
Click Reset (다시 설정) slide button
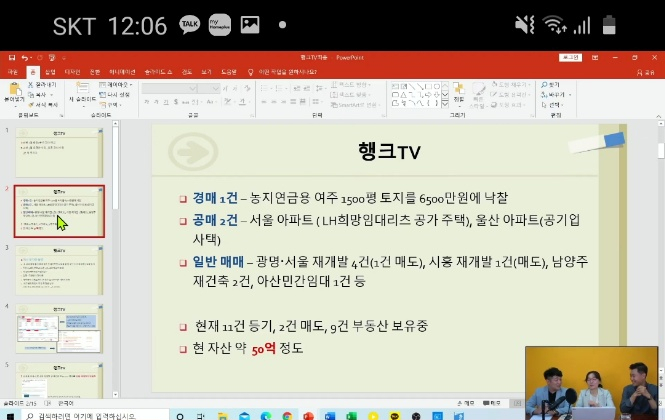click(x=115, y=95)
